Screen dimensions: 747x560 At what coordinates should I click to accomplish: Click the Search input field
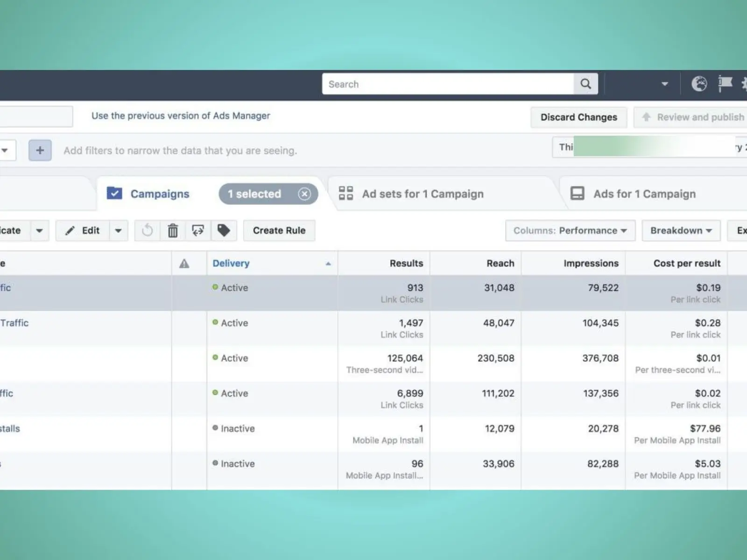[x=447, y=84]
